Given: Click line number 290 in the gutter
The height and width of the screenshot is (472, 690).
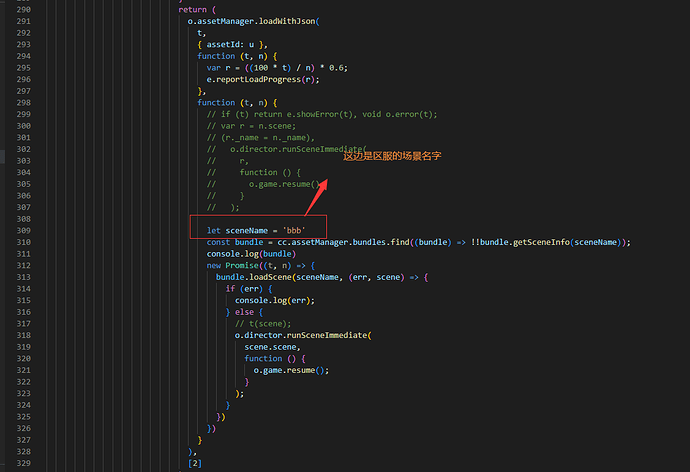Looking at the screenshot, I should pyautogui.click(x=23, y=10).
